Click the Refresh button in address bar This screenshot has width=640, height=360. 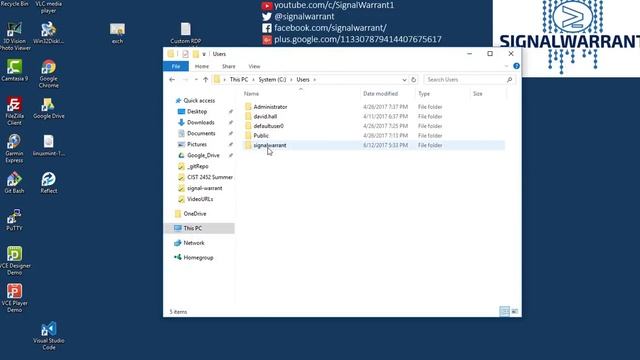coord(413,80)
